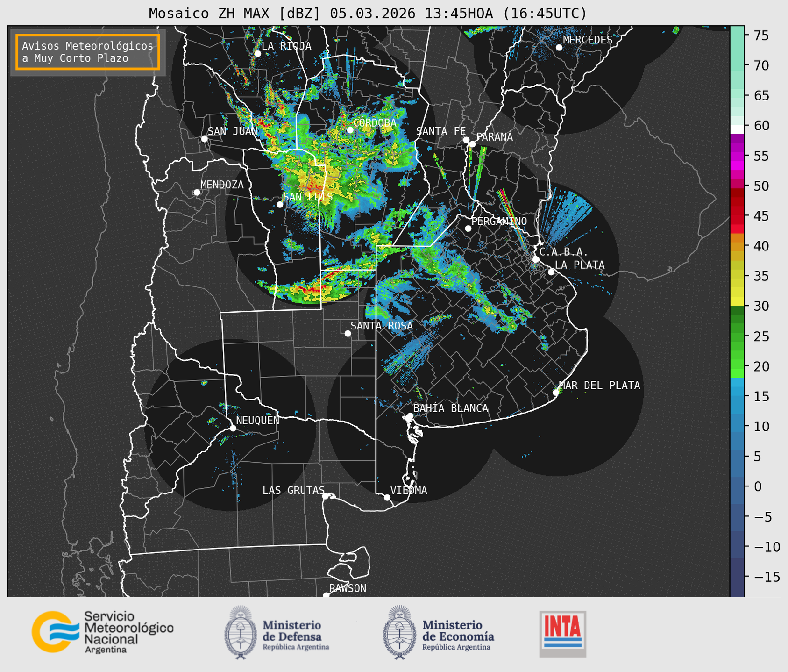Select the Córdoba city marker dot
This screenshot has height=672, width=788.
tap(350, 130)
